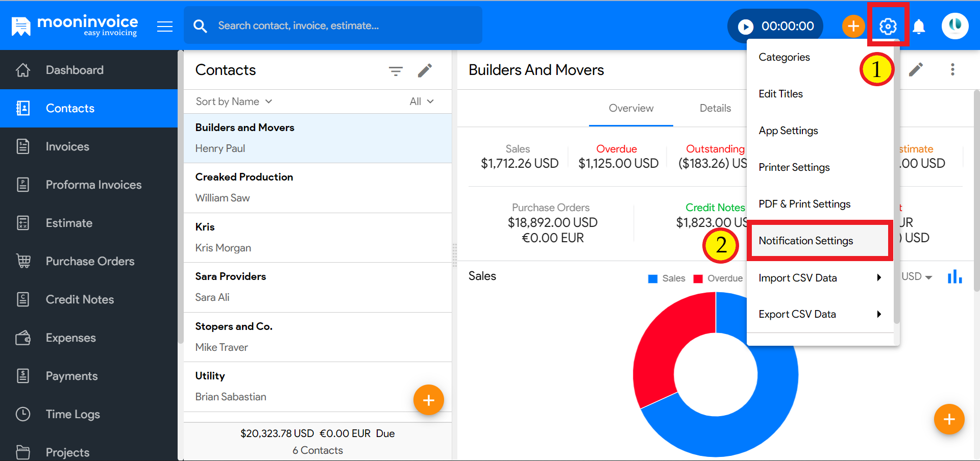
Task: Click the Credit Notes icon
Action: click(x=23, y=299)
